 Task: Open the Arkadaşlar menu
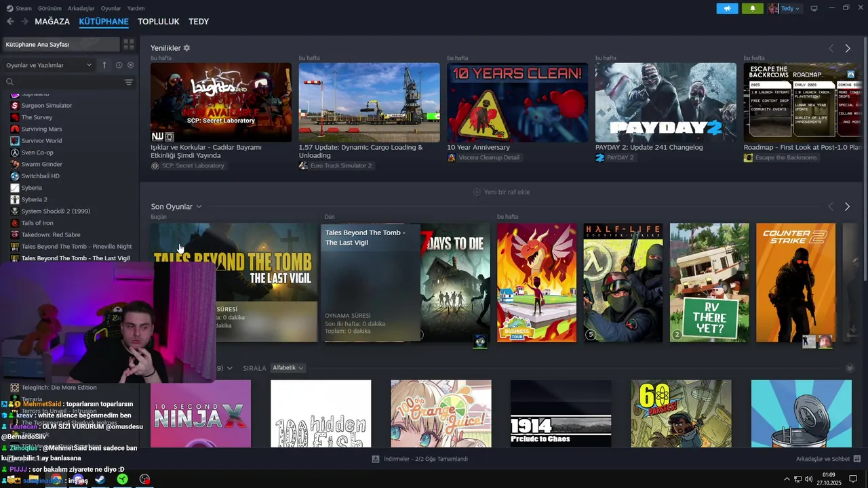[81, 8]
